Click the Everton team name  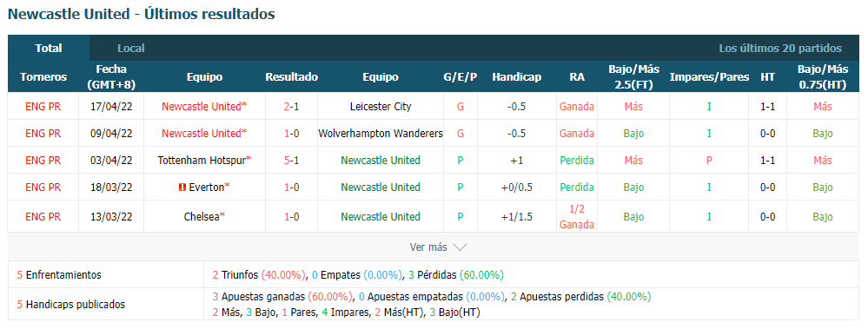tap(207, 188)
